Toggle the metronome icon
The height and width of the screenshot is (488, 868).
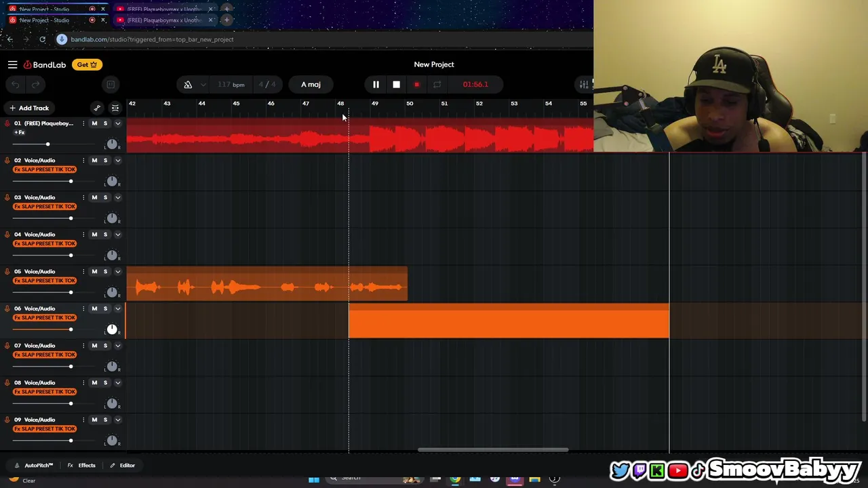coord(188,85)
